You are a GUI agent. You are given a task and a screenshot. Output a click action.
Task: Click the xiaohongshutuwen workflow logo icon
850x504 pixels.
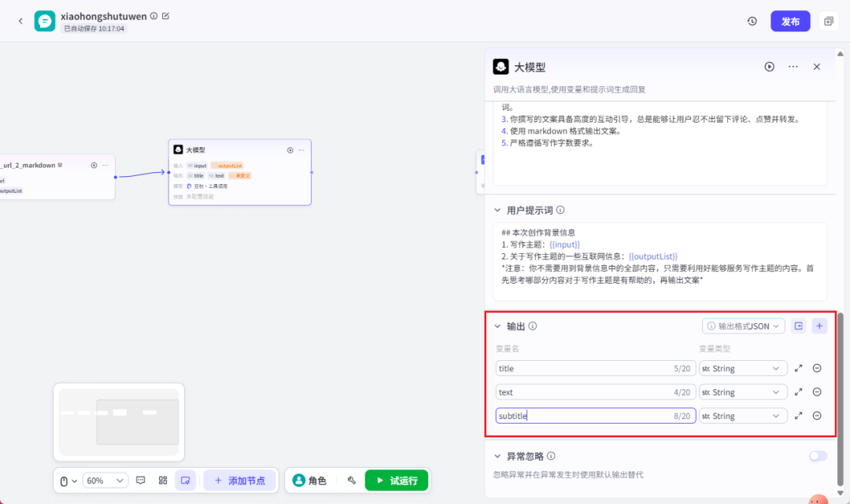pos(44,21)
